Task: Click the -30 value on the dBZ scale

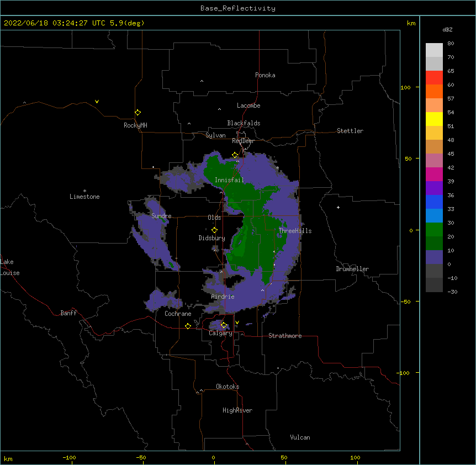Action: pyautogui.click(x=452, y=292)
